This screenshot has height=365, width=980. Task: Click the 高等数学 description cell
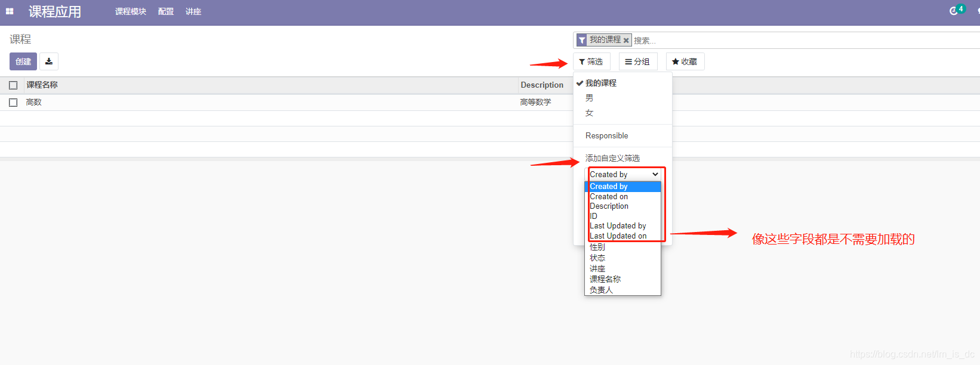click(535, 102)
